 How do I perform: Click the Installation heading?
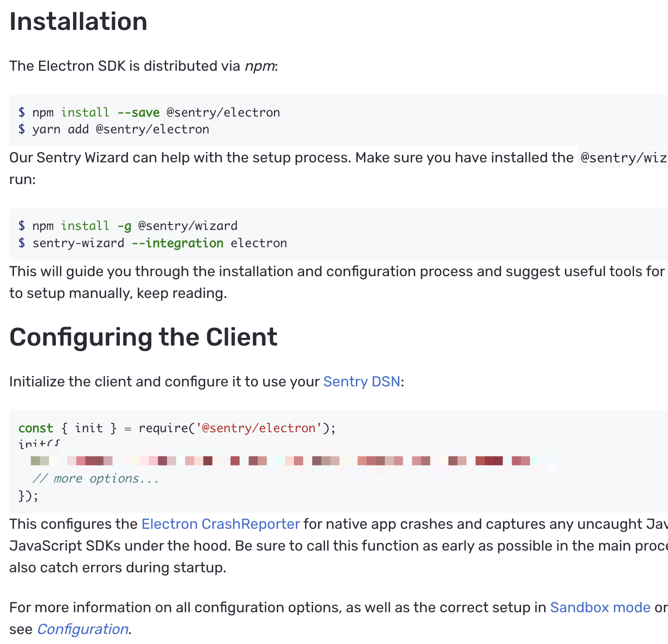(78, 21)
